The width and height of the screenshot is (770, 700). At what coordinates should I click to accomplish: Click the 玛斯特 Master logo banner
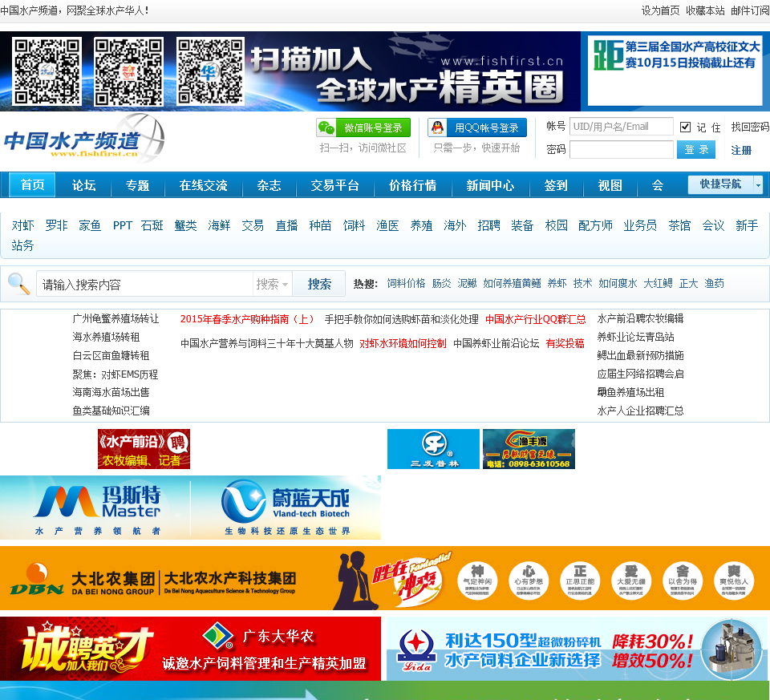95,508
